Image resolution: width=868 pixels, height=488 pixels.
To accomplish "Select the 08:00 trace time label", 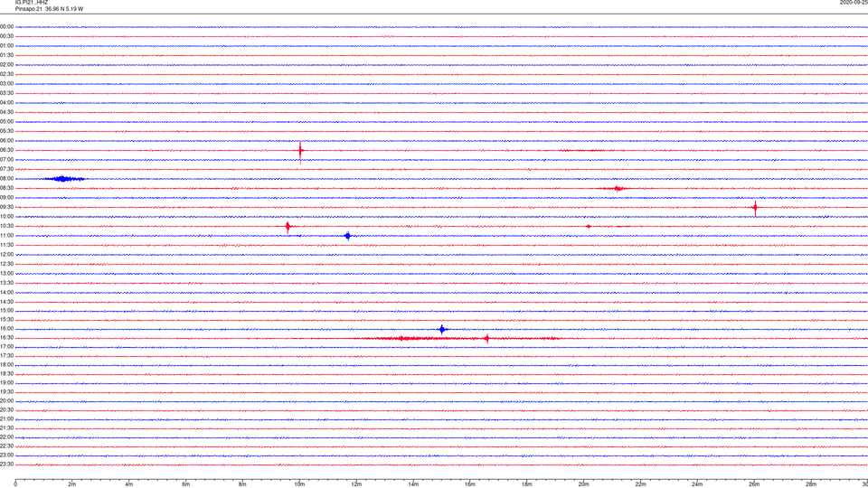I will 6,179.
